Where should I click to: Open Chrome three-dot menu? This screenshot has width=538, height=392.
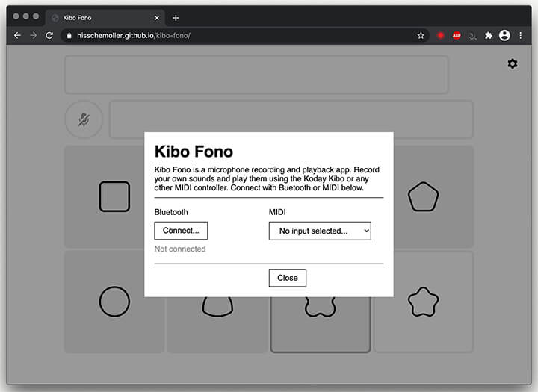[521, 35]
